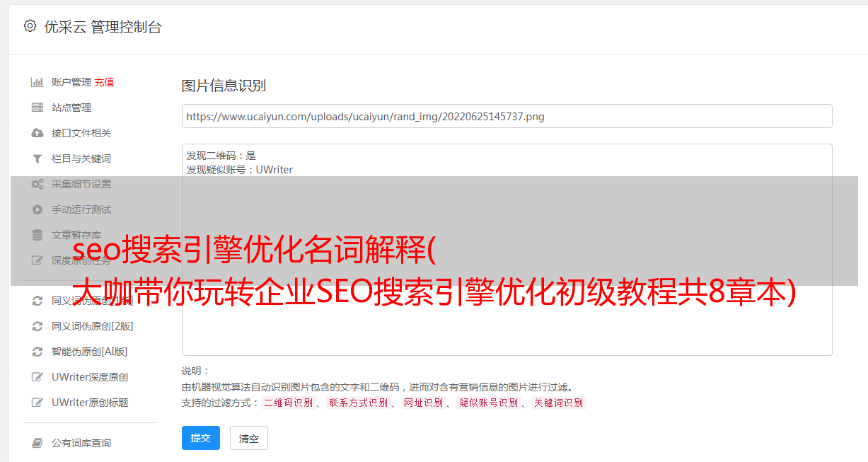Open UWriter深度原创 menu item

click(x=90, y=377)
